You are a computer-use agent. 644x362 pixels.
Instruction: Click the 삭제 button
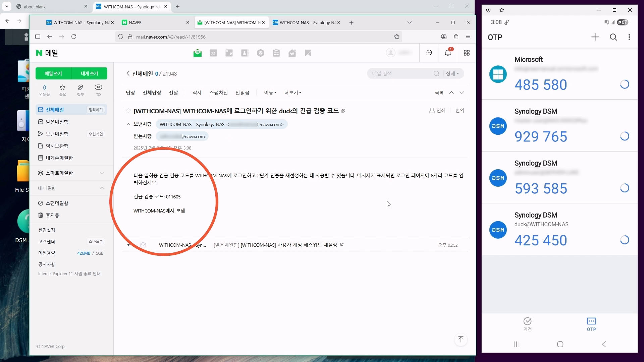tap(197, 93)
